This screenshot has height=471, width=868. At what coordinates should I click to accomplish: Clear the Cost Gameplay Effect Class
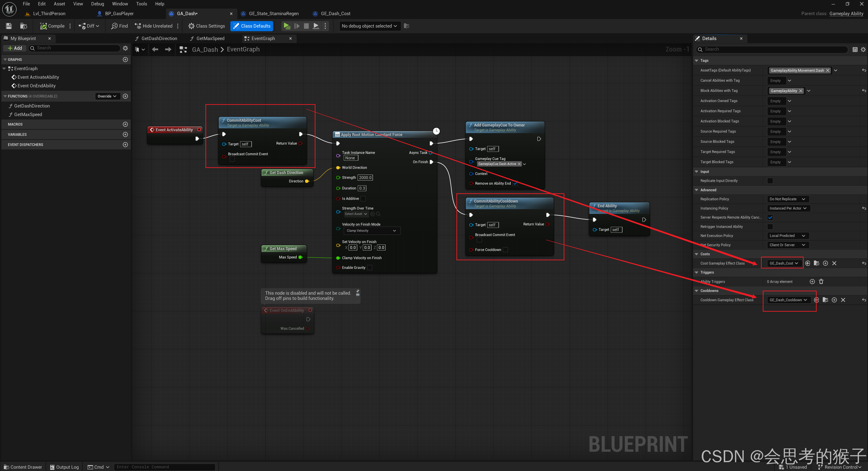point(834,263)
